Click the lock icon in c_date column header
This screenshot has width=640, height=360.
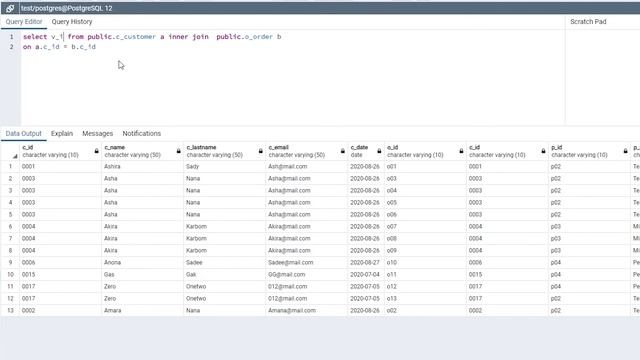point(379,151)
